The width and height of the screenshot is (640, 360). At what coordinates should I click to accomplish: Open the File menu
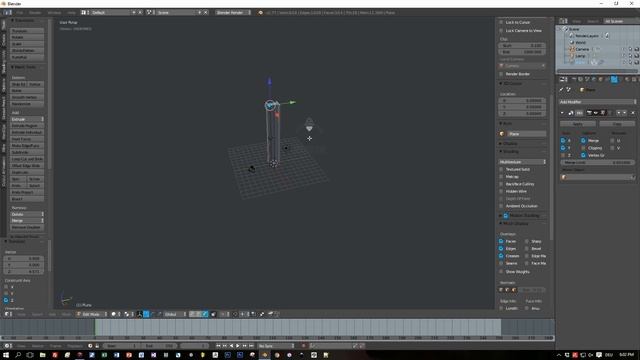[x=20, y=13]
